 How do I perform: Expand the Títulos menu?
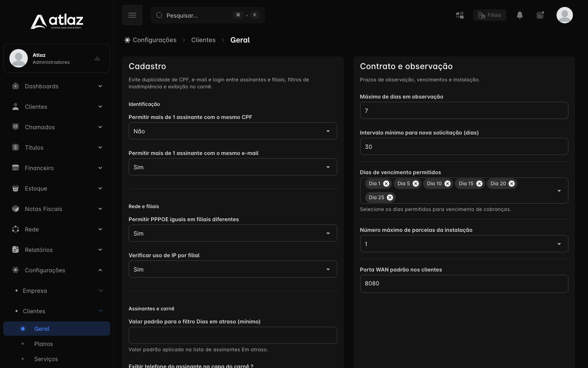coord(57,148)
